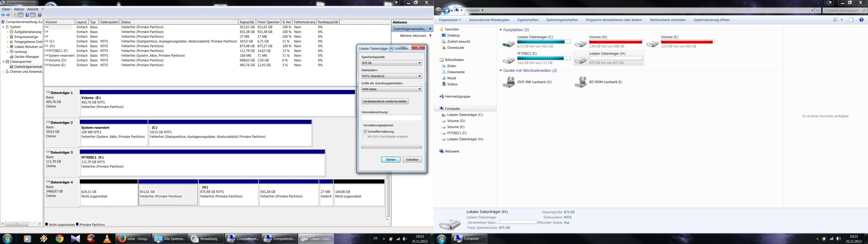Click the Volumebezeichnung text field
The width and height of the screenshot is (868, 244).
(391, 118)
